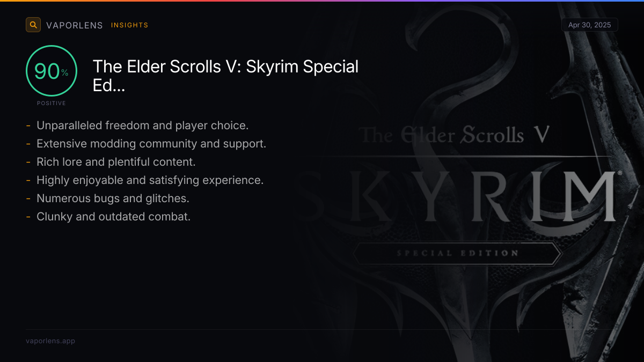Image resolution: width=644 pixels, height=362 pixels.
Task: Select "Extensive modding community and support" insight
Action: pos(151,144)
